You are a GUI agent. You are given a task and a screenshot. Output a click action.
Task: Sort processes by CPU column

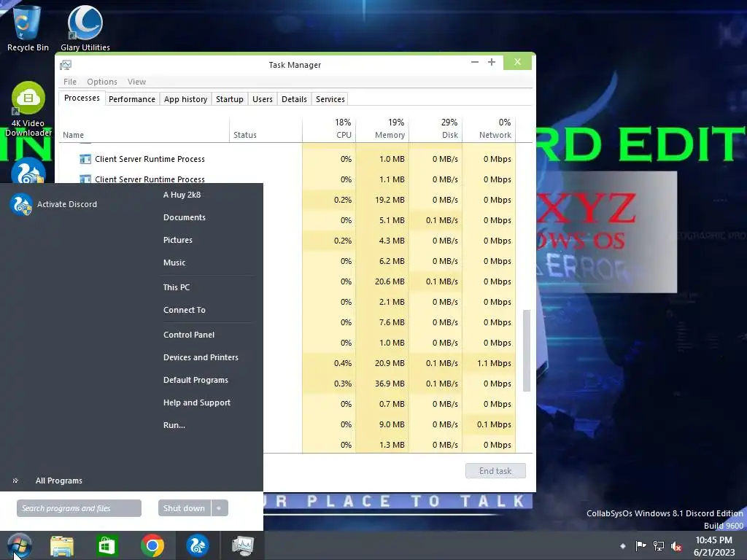(x=329, y=128)
